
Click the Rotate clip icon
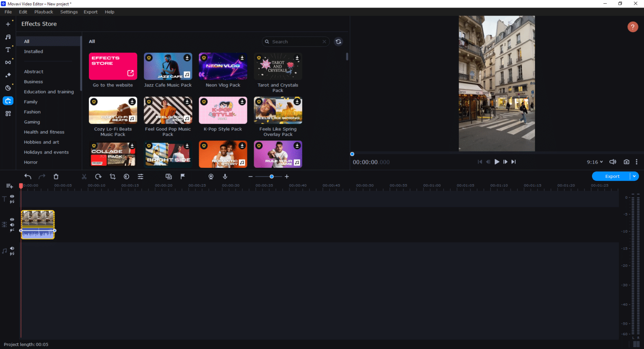(x=98, y=176)
